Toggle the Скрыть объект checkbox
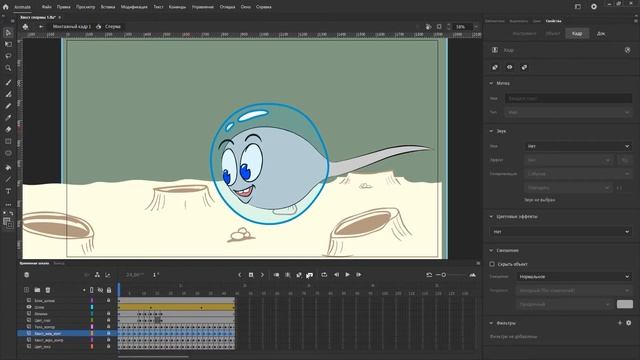Screen dimensions: 640x360 (492, 264)
